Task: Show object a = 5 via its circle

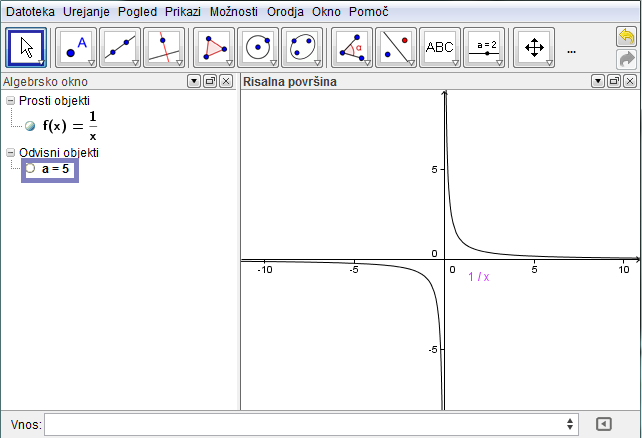Action: pos(30,169)
